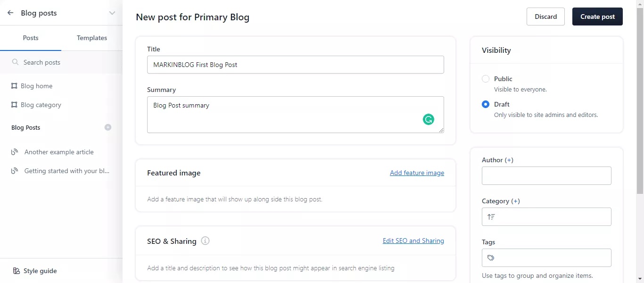Click the search magnifier icon
Image resolution: width=644 pixels, height=283 pixels.
pos(16,62)
